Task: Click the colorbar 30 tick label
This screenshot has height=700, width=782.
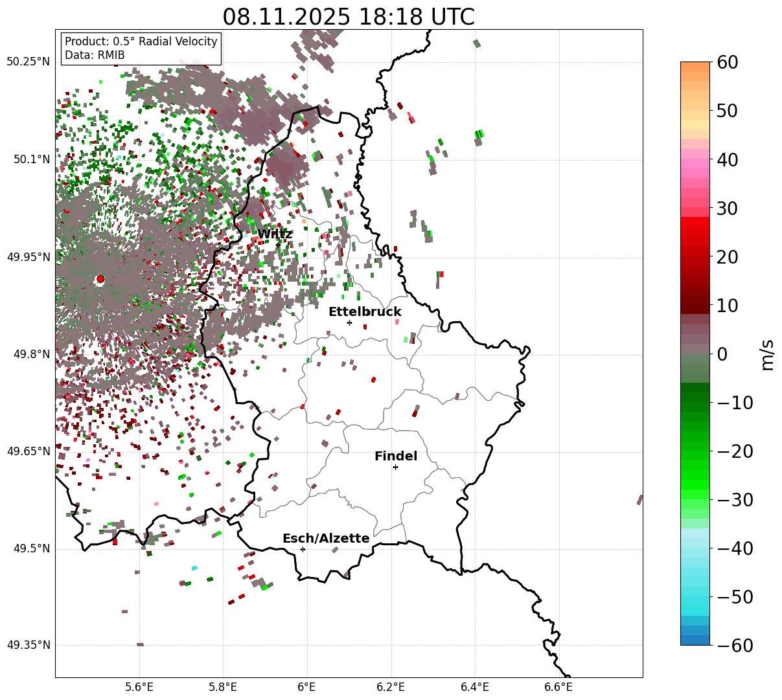Action: [726, 208]
